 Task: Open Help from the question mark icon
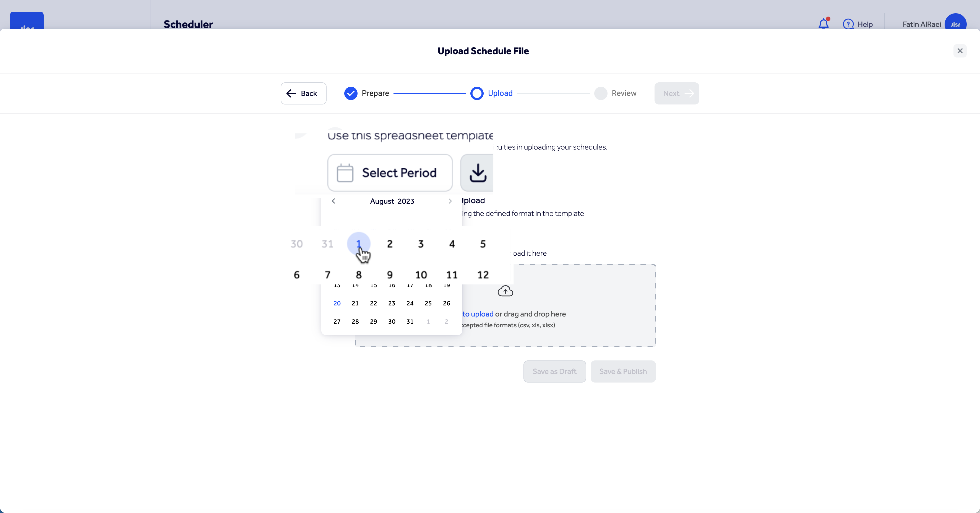pos(848,24)
